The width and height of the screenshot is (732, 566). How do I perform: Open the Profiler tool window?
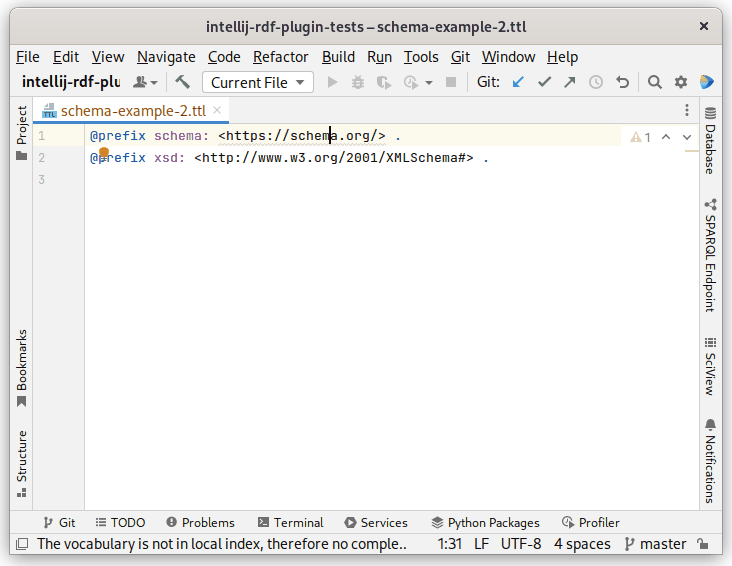click(591, 523)
